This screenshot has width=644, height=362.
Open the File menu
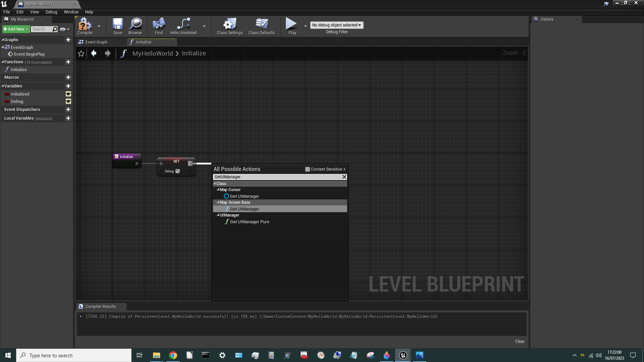[6, 12]
